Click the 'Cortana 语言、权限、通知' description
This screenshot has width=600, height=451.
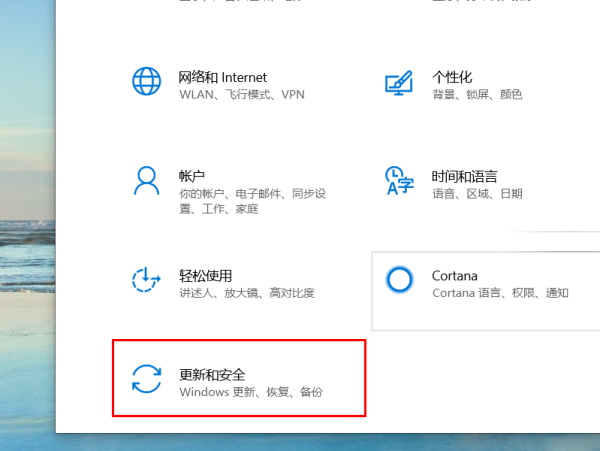500,293
